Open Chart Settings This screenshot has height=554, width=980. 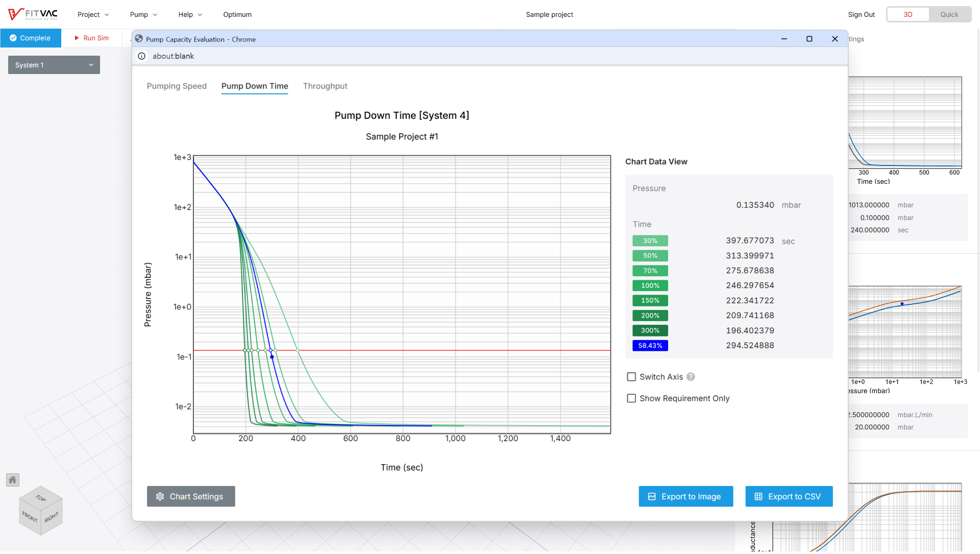tap(191, 497)
